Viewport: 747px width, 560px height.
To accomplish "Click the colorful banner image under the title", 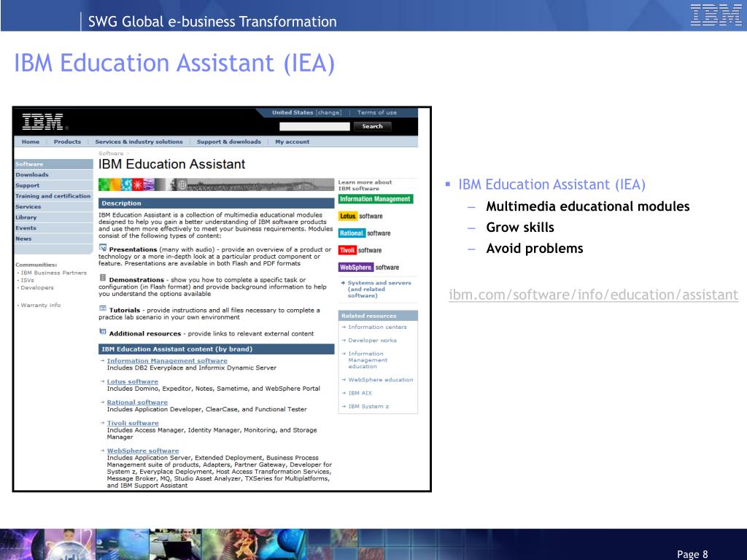I will coord(216,184).
